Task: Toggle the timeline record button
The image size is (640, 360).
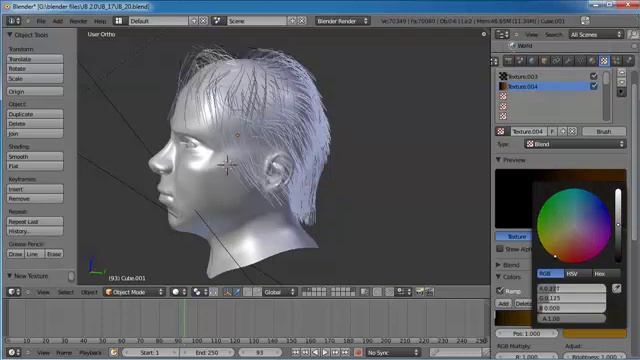Action: pyautogui.click(x=358, y=352)
